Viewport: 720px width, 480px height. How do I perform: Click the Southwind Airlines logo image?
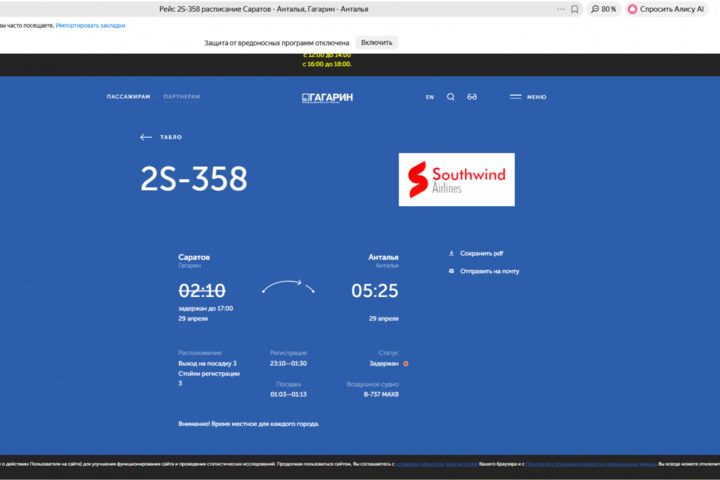click(456, 180)
